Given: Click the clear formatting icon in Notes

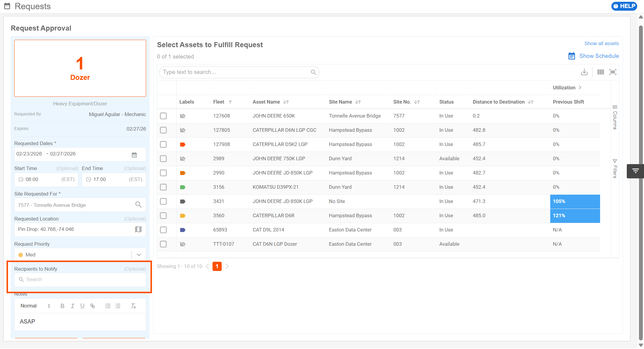Looking at the screenshot, I should (133, 306).
